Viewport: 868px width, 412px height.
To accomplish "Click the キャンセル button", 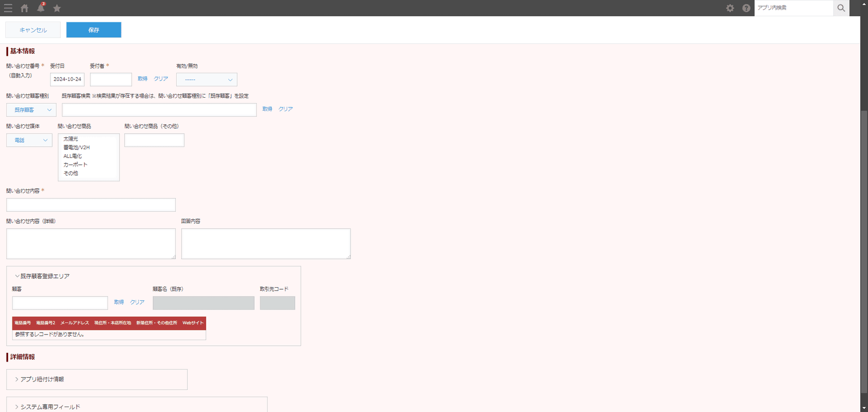I will tap(33, 30).
